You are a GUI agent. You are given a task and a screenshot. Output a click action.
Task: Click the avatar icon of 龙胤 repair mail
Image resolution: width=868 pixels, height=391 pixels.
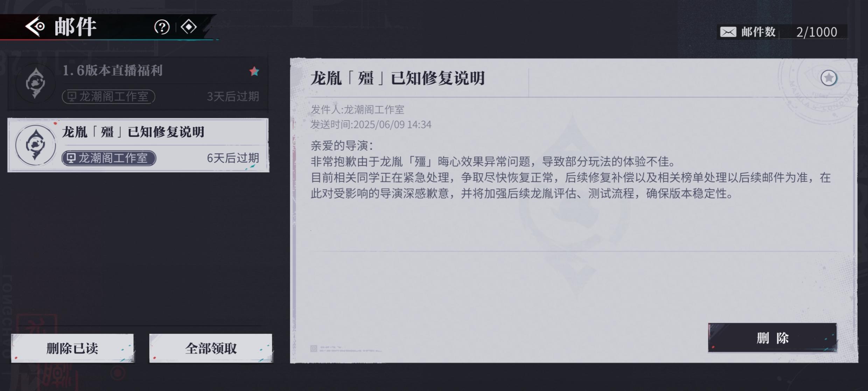[x=35, y=145]
